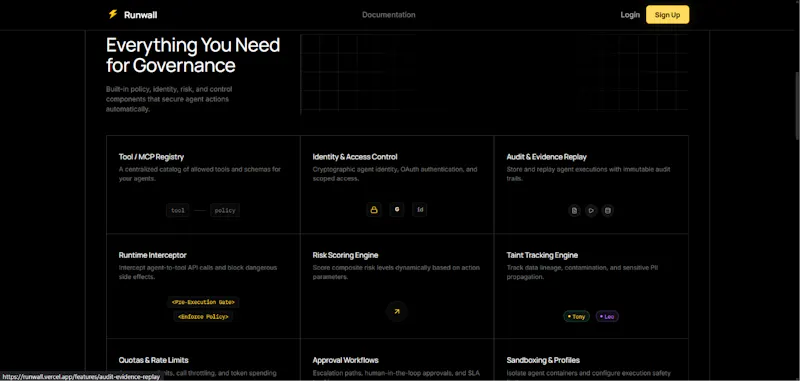The height and width of the screenshot is (381, 800).
Task: Click text 'Cryptographic agent identity, OAuth authentication'
Action: [x=395, y=174]
